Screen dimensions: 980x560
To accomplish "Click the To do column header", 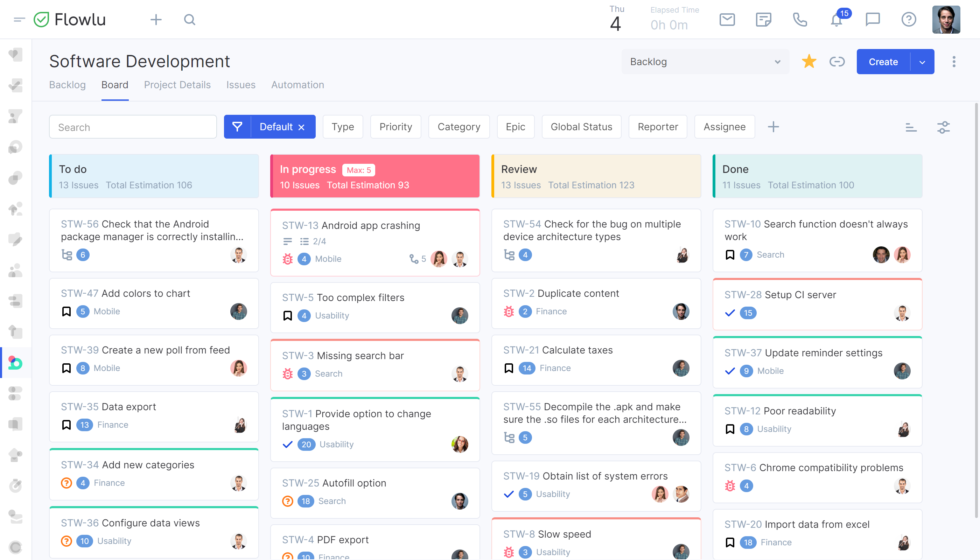I will 154,176.
